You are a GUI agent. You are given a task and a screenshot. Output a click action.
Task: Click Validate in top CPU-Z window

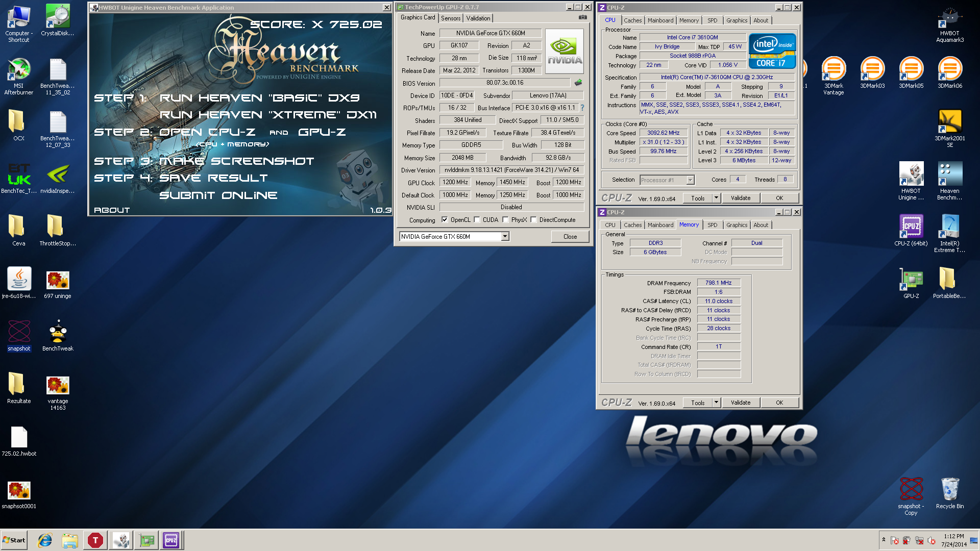coord(741,198)
